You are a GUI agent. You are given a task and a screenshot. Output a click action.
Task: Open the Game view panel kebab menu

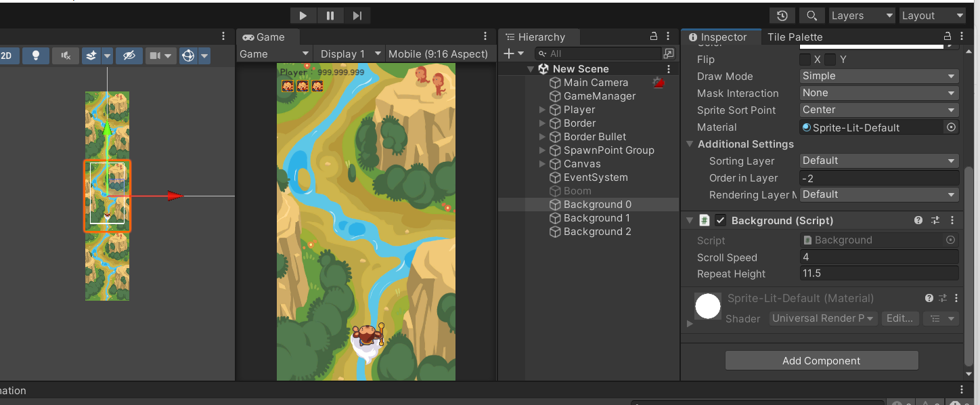tap(485, 37)
